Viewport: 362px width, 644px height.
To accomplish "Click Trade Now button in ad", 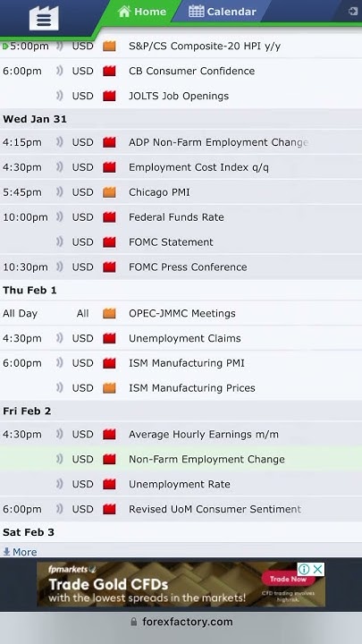I will coord(288,579).
